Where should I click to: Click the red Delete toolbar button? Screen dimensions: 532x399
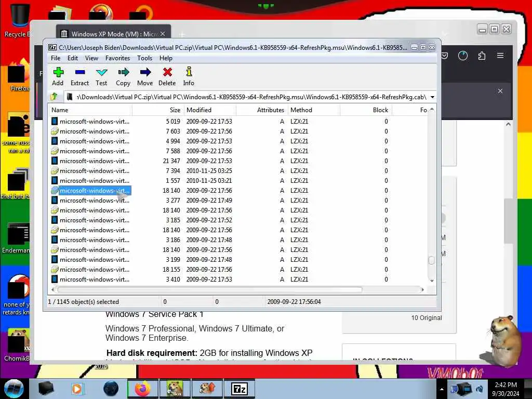[x=167, y=76]
